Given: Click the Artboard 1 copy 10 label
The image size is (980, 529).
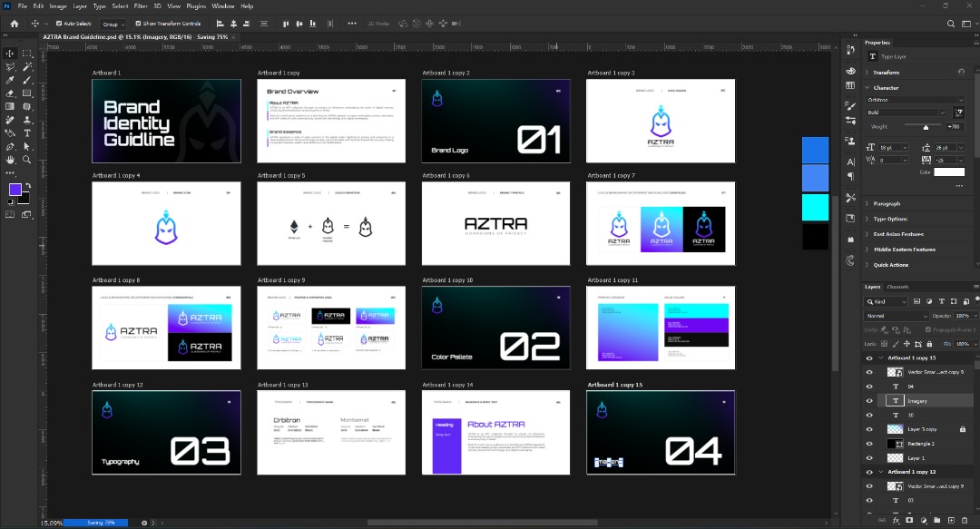Looking at the screenshot, I should (447, 280).
